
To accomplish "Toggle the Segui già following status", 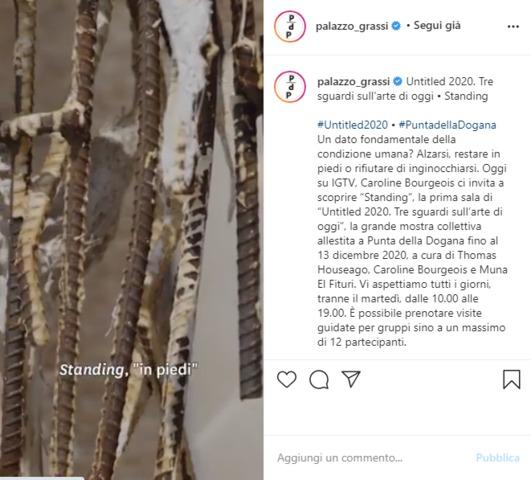I will (437, 26).
